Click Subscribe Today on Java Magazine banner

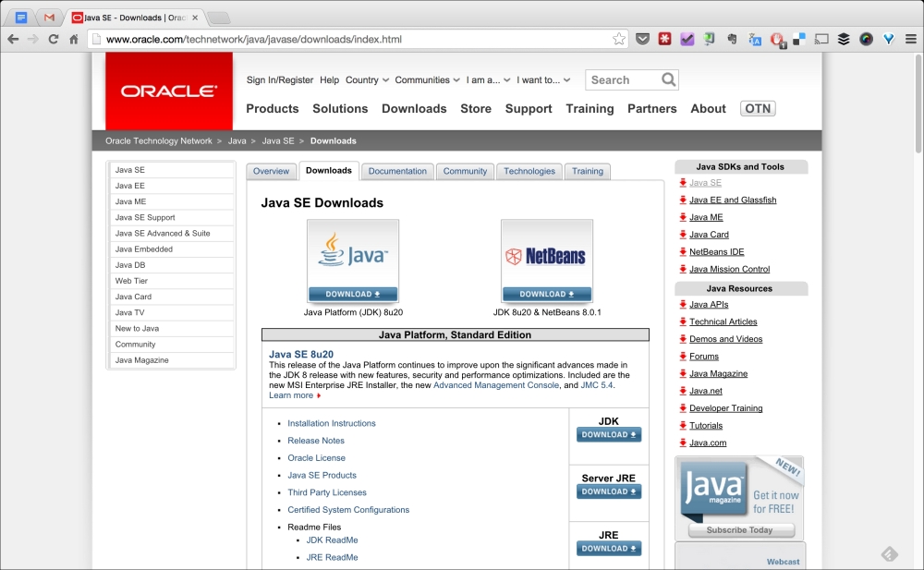[x=740, y=530]
